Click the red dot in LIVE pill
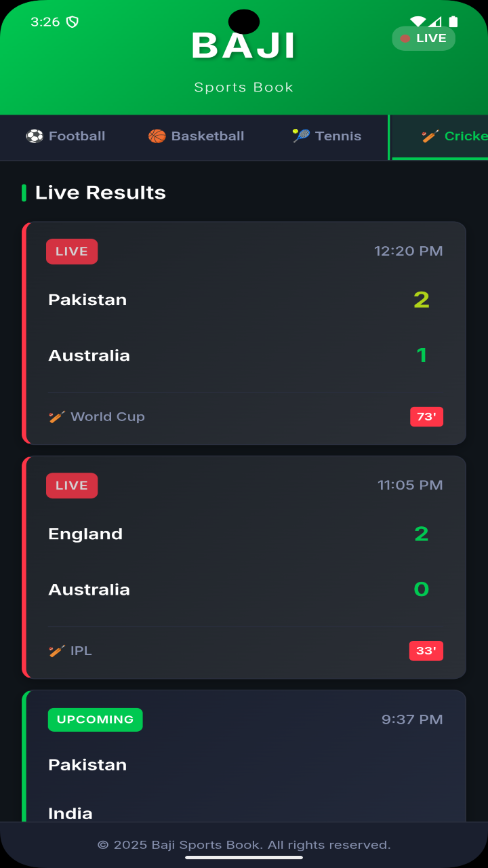 point(405,39)
